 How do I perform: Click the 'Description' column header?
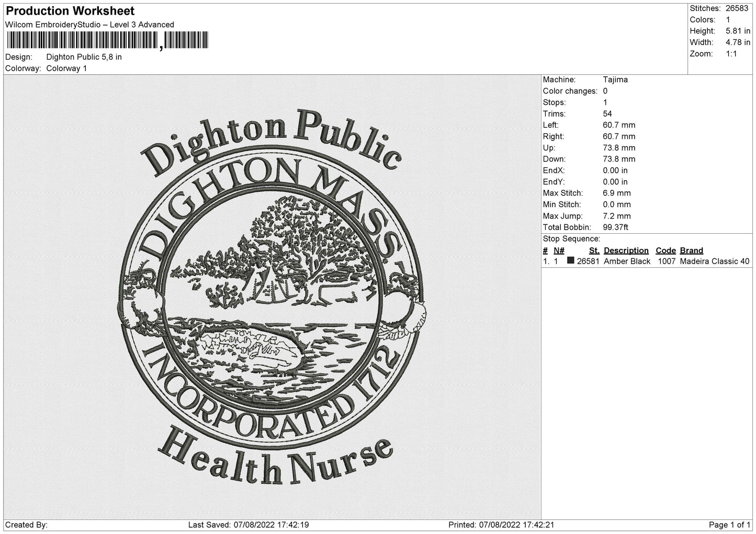coord(626,251)
